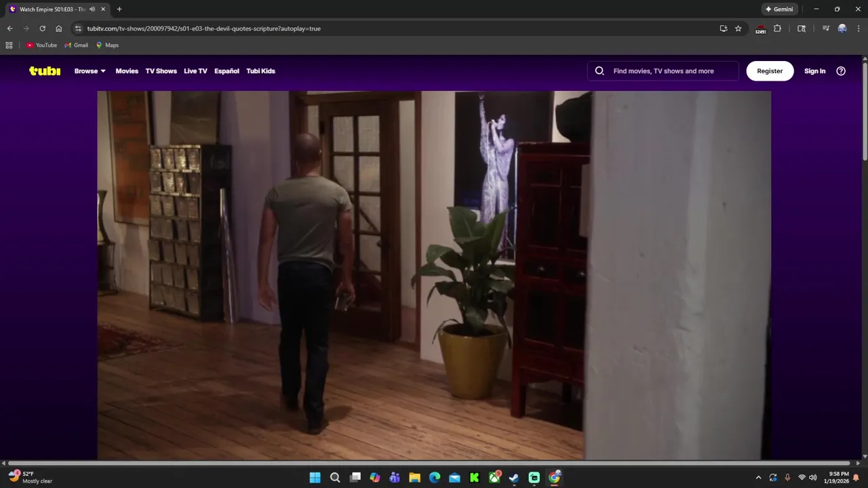
Task: Select the Watch Empire browser tab
Action: pyautogui.click(x=58, y=9)
